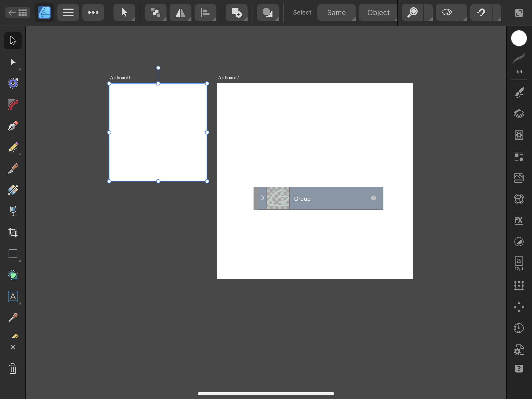The height and width of the screenshot is (399, 532).
Task: Select the Colour Picker tool
Action: click(13, 317)
